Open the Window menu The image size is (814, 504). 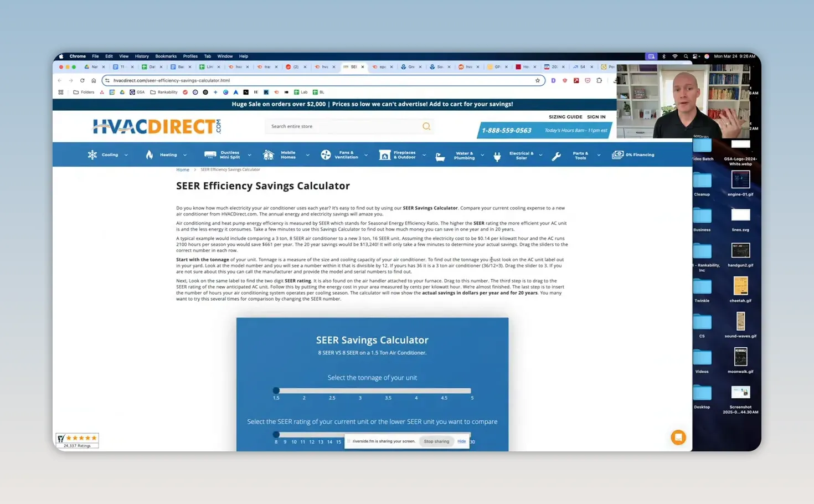coord(225,56)
